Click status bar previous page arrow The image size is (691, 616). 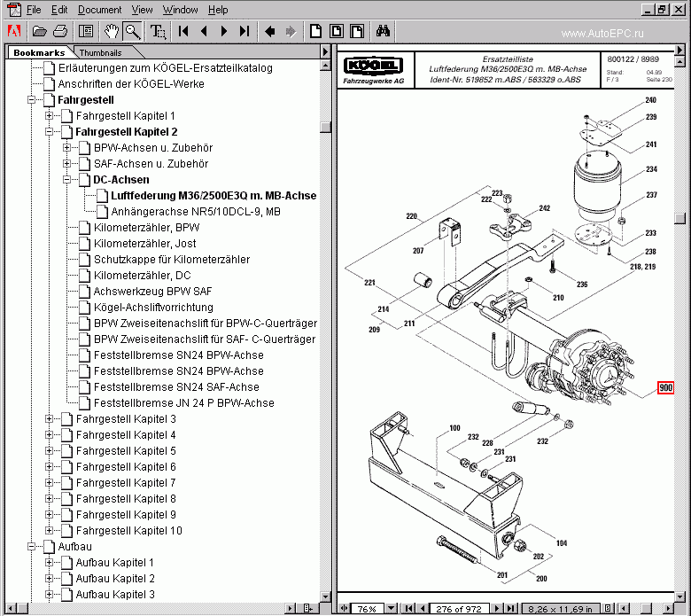(423, 609)
